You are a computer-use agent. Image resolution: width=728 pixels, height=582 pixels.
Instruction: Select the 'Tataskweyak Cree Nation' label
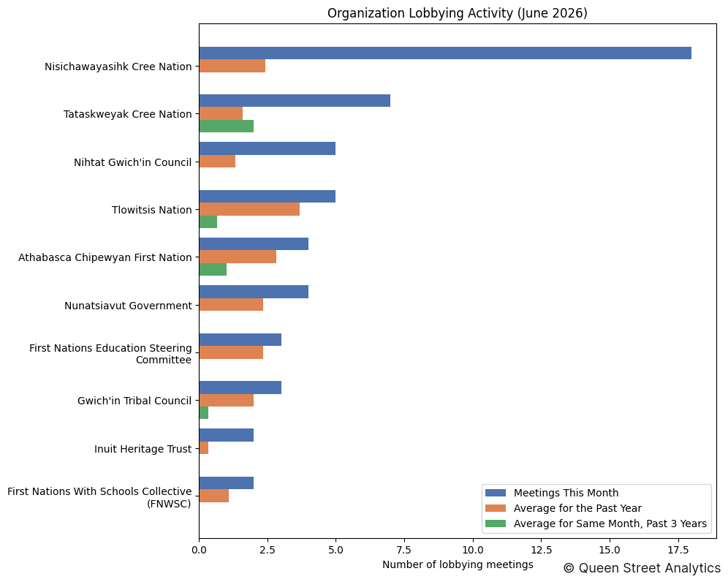(128, 114)
